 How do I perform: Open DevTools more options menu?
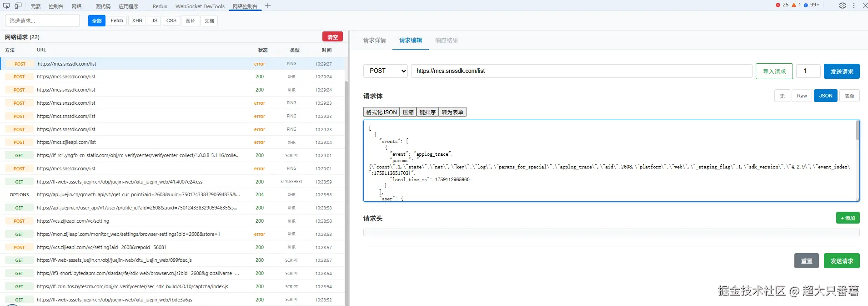coord(854,5)
